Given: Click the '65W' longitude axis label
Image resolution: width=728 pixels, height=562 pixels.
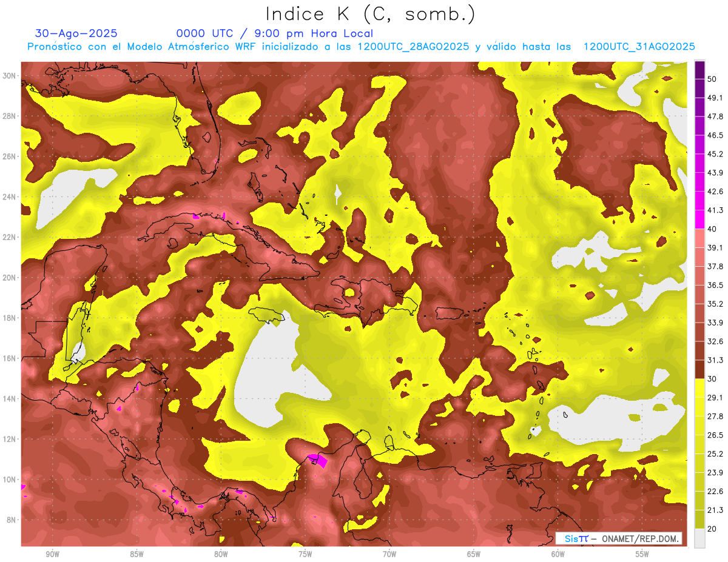Looking at the screenshot, I should [x=474, y=554].
